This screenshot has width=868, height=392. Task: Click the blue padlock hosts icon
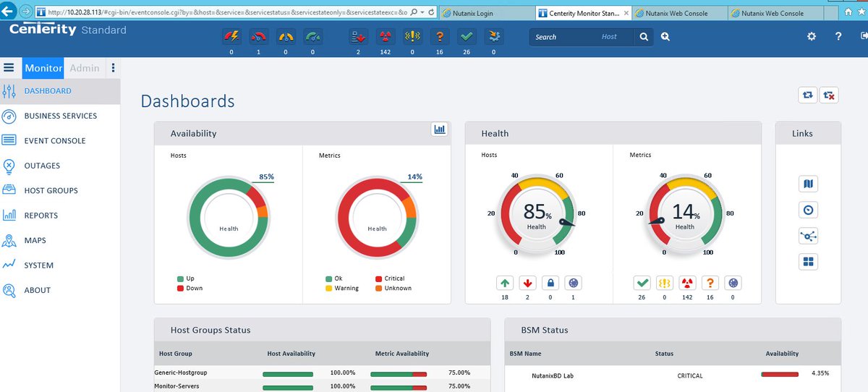point(550,284)
